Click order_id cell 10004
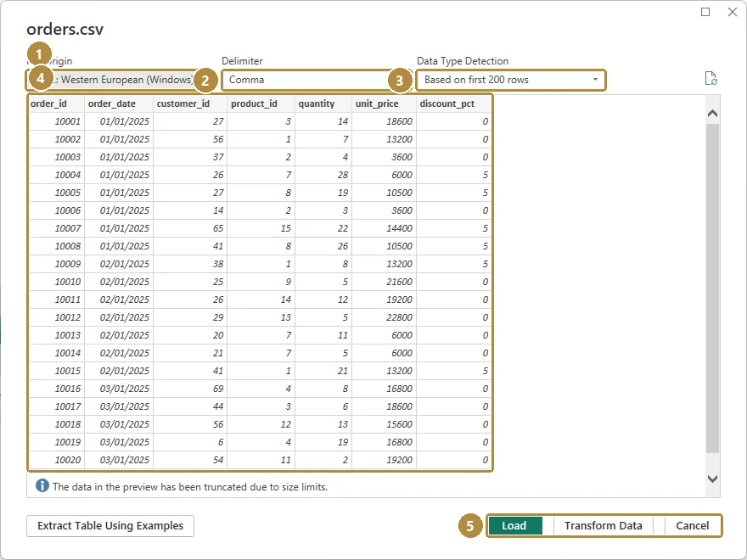Viewport: 747px width, 560px height. (57, 175)
